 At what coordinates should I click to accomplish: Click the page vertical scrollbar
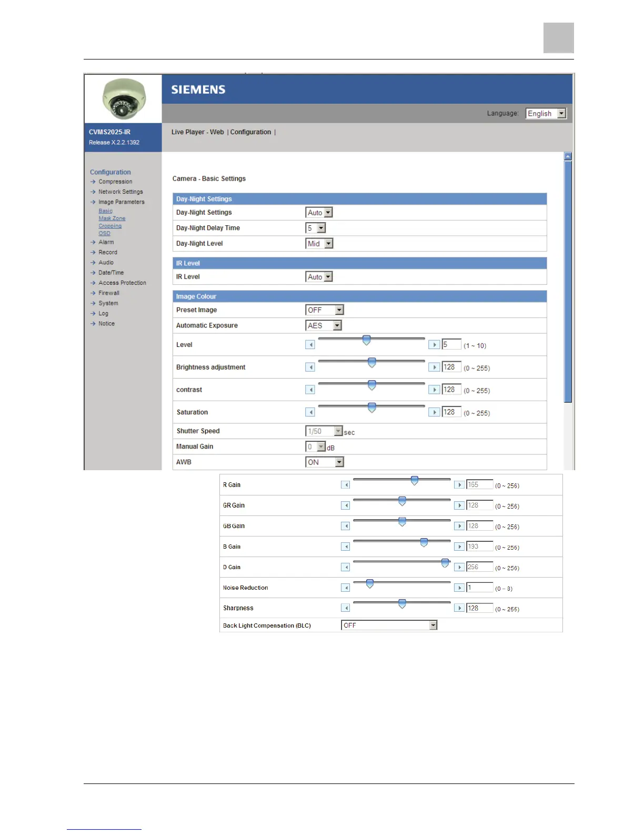point(568,282)
